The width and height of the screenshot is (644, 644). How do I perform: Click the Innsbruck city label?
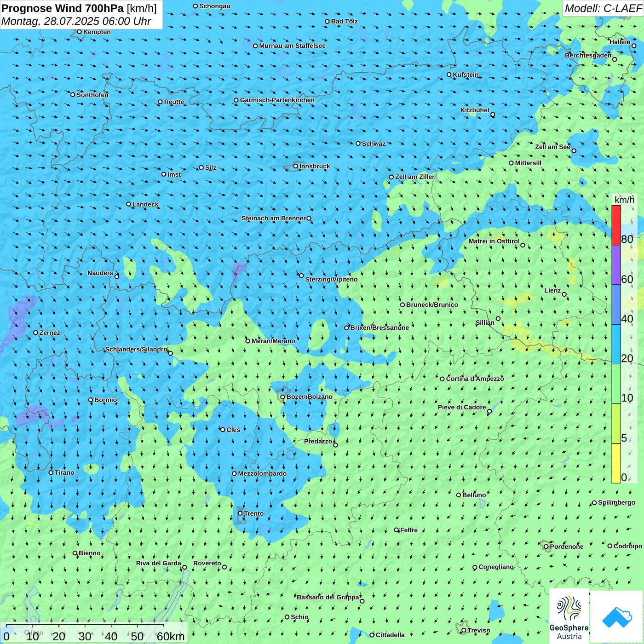tap(315, 166)
